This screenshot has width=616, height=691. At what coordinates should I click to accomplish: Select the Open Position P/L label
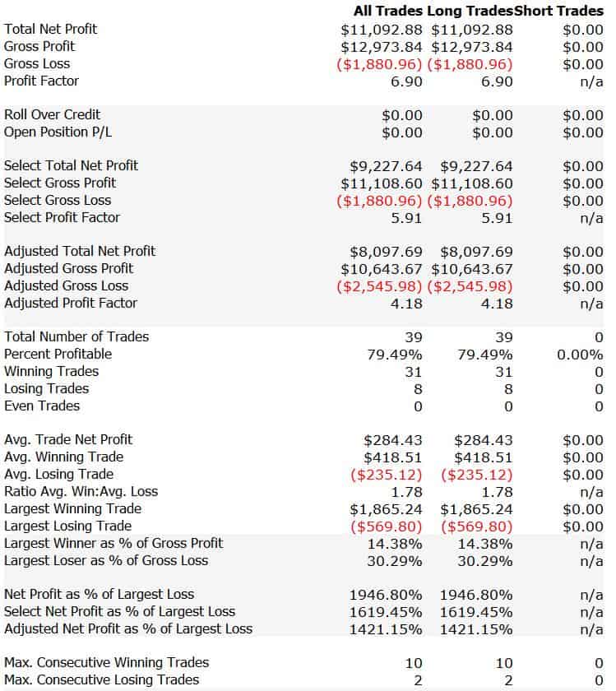pos(58,132)
